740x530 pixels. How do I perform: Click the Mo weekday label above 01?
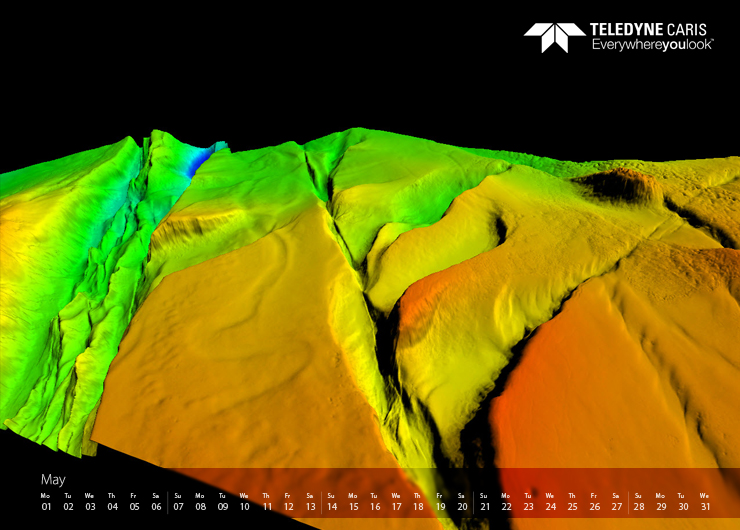(x=45, y=496)
